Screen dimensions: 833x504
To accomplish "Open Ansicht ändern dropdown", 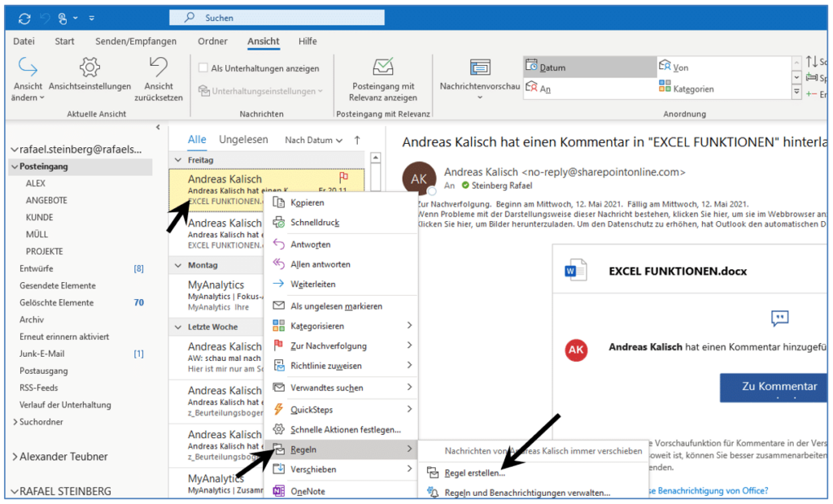I will [28, 80].
